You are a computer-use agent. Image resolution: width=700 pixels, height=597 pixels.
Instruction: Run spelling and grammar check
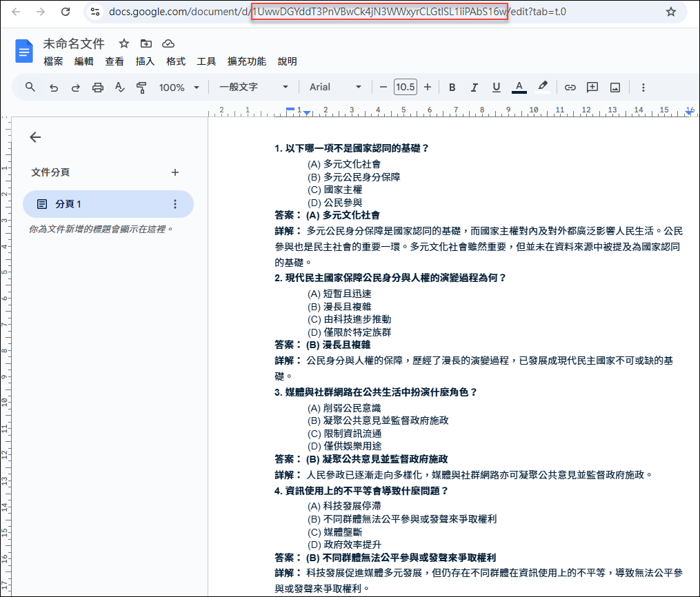pyautogui.click(x=119, y=87)
